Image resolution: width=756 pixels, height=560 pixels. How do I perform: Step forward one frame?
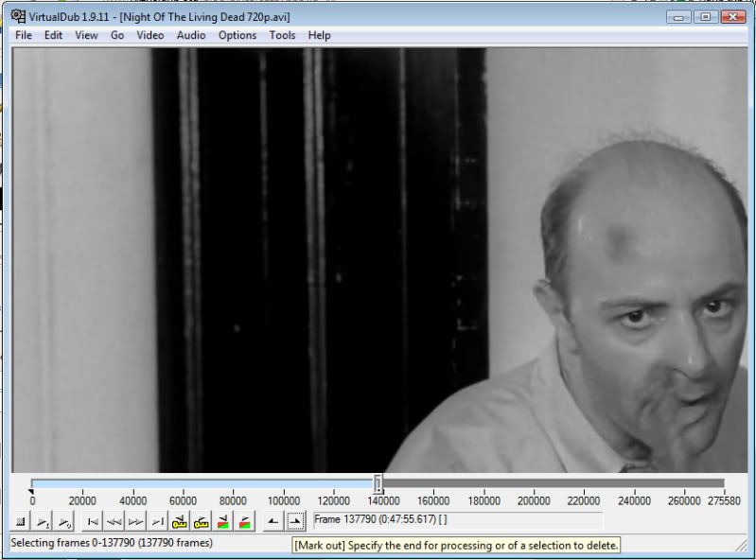click(136, 521)
